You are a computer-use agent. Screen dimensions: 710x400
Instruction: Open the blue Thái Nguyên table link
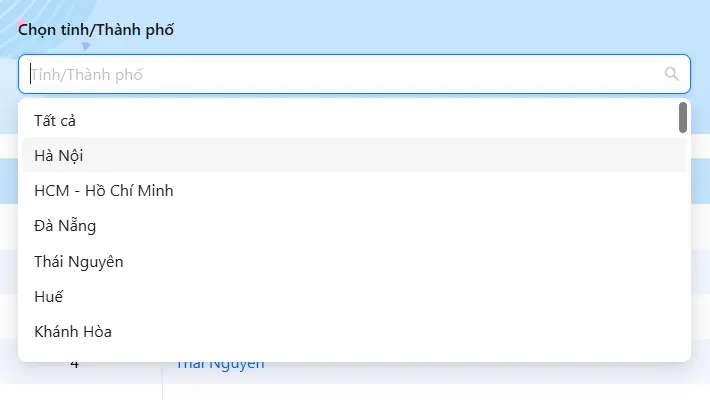click(221, 366)
